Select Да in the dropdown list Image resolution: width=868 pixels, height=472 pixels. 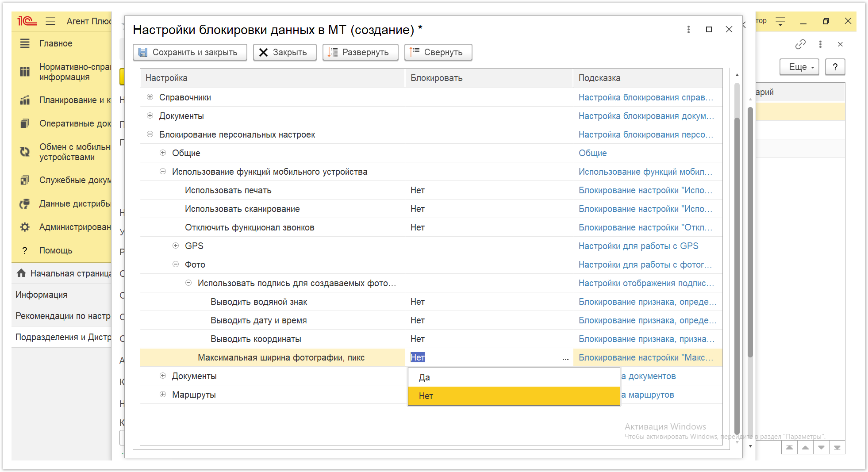[514, 377]
